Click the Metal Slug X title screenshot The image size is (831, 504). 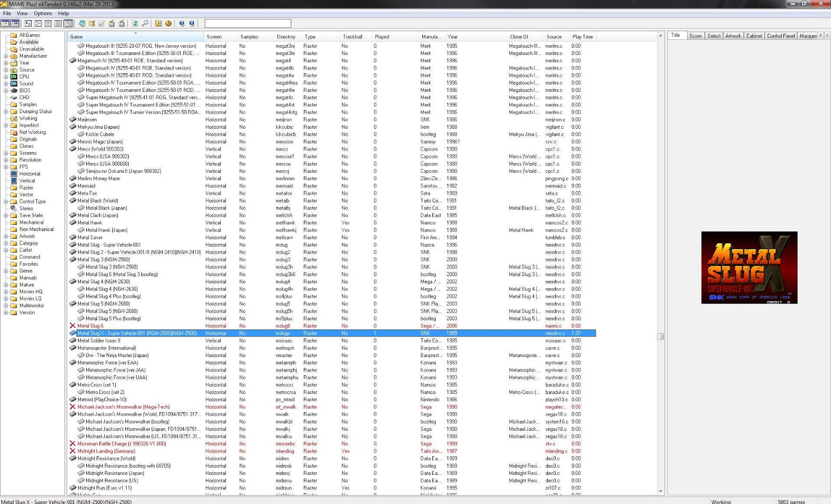tap(749, 267)
